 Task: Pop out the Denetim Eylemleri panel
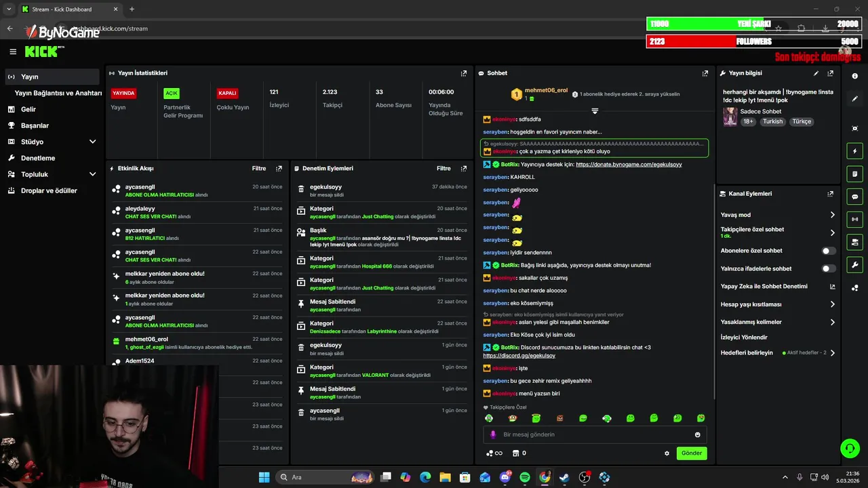coord(464,168)
